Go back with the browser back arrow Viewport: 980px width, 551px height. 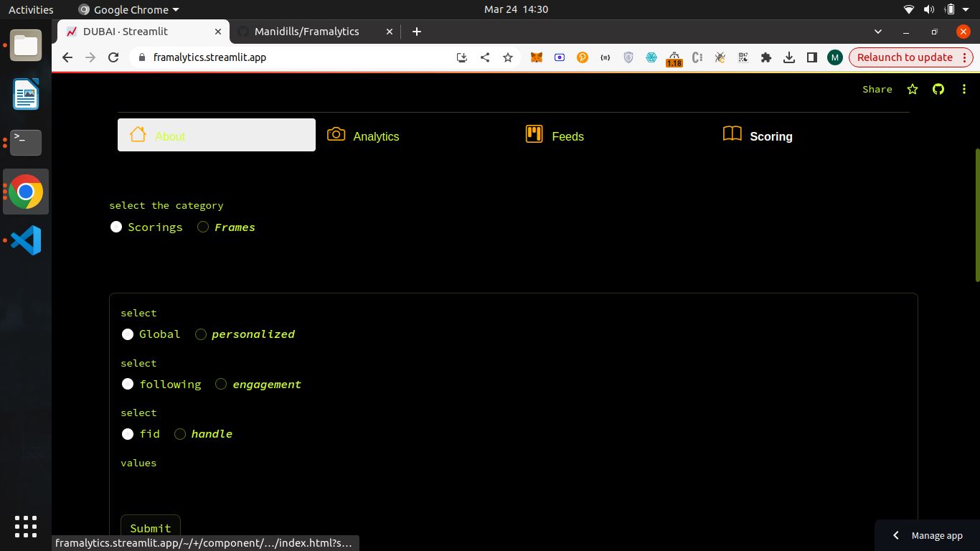67,57
